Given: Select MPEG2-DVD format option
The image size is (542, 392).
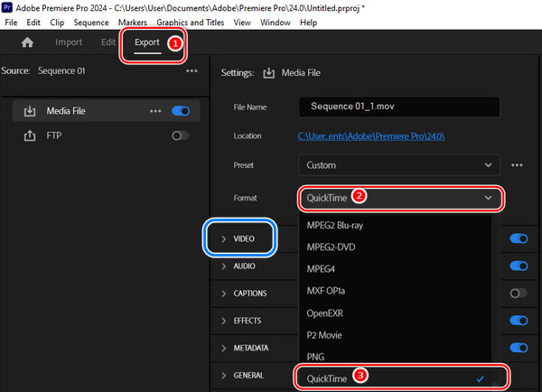Looking at the screenshot, I should pyautogui.click(x=395, y=247).
